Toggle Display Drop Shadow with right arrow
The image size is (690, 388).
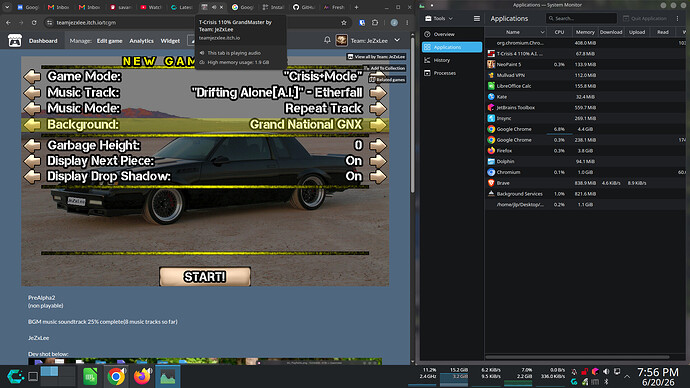[378, 176]
